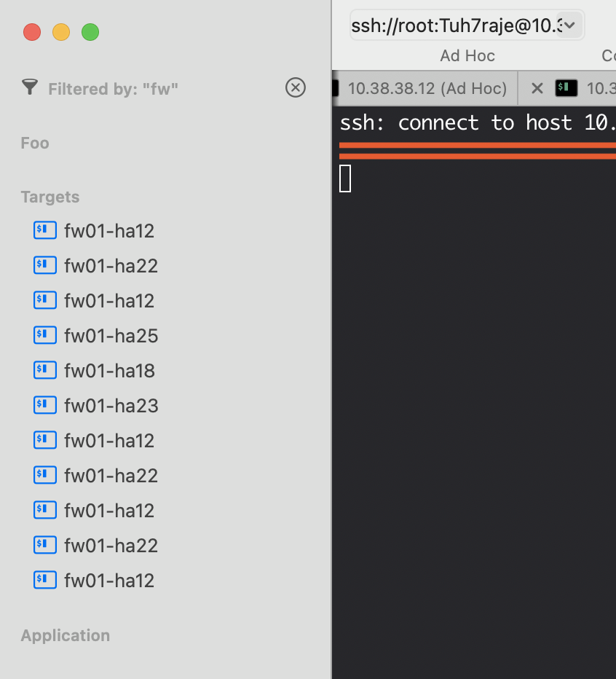Expand the Application section header

(x=66, y=635)
